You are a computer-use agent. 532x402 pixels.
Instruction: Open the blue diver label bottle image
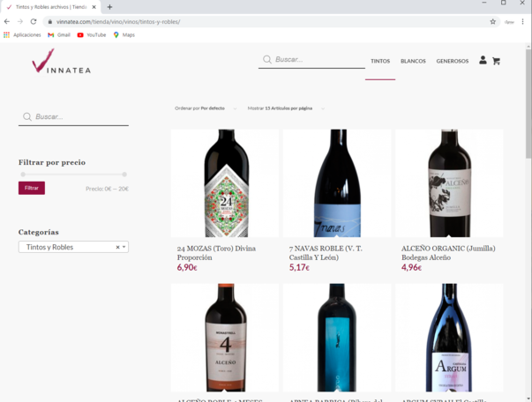(x=337, y=338)
